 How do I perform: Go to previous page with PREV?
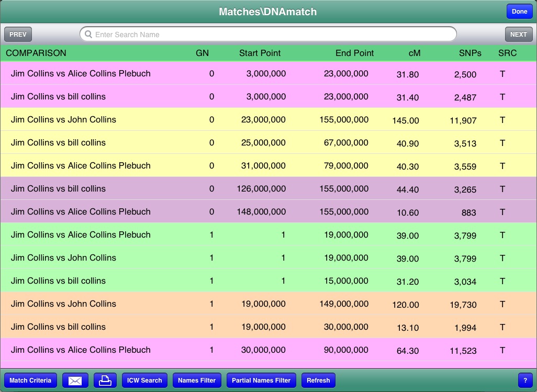coord(18,34)
